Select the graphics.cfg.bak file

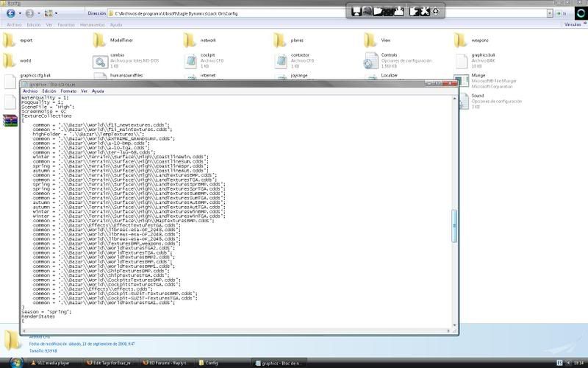35,76
